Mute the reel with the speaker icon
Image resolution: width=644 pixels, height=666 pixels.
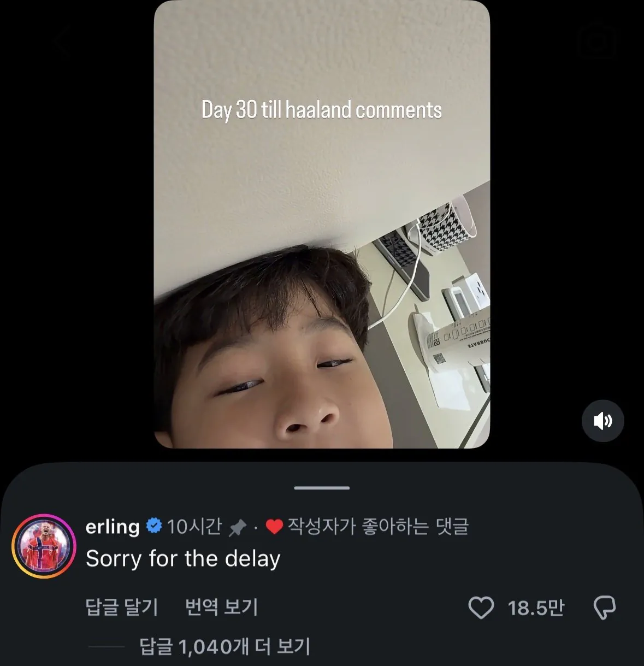tap(602, 421)
